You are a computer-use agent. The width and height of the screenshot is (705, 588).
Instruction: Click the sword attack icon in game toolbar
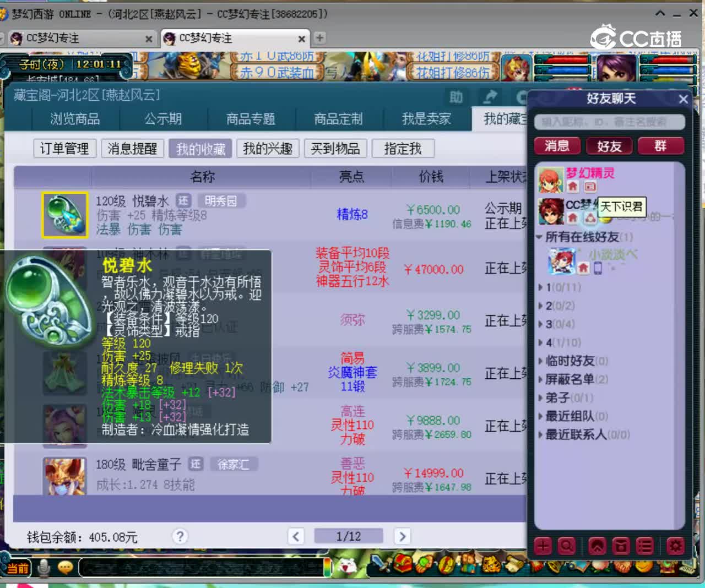tap(380, 563)
